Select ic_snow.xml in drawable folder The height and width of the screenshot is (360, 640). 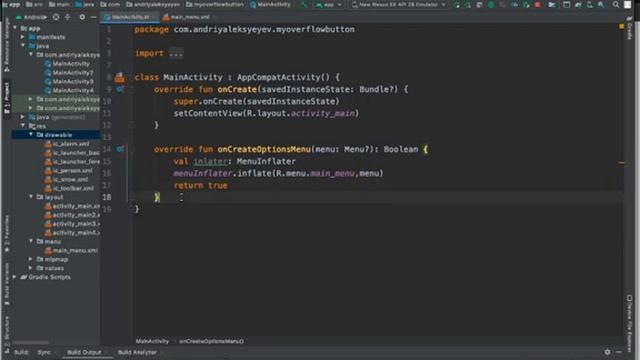tap(70, 180)
